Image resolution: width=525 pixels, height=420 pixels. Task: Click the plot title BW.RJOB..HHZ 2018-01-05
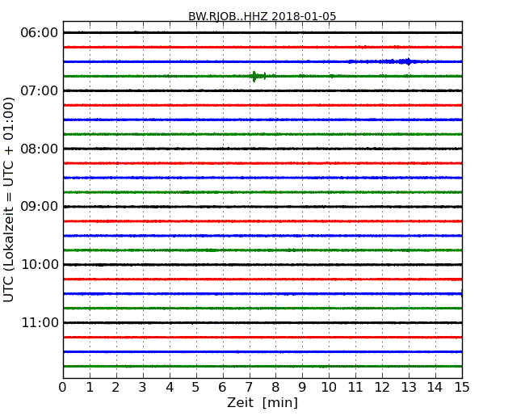click(262, 16)
